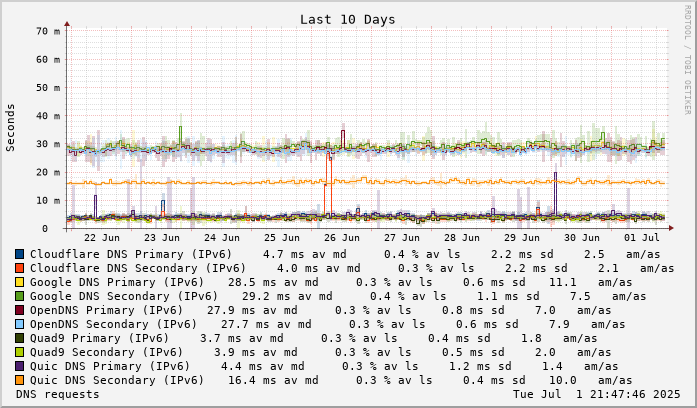Click the '50 m' y-axis value
Screen dimensions: 697x408
[48, 88]
